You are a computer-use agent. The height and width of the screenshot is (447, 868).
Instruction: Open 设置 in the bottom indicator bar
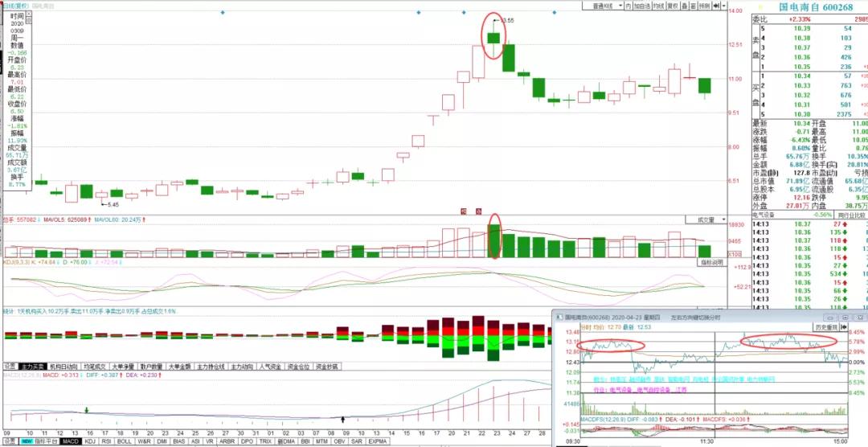point(10,441)
